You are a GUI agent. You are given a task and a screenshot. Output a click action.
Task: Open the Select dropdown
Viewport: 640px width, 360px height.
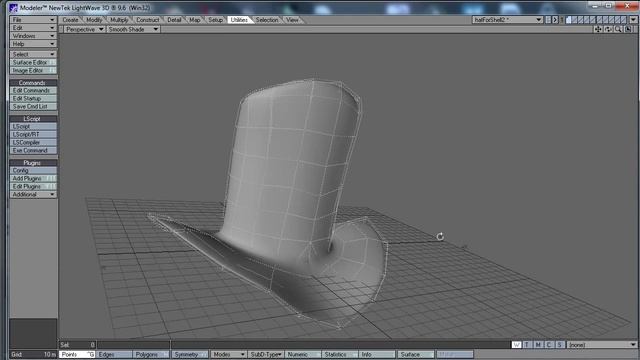point(33,54)
